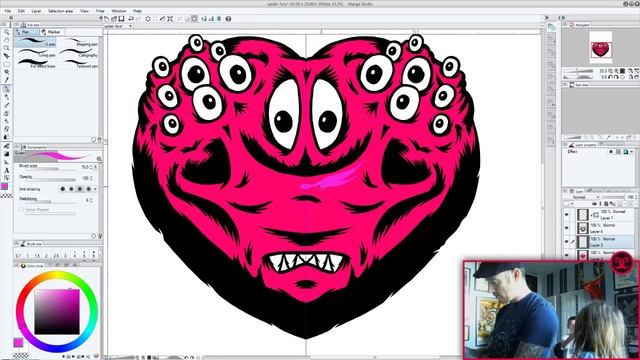Open the Filter menu

100,11
